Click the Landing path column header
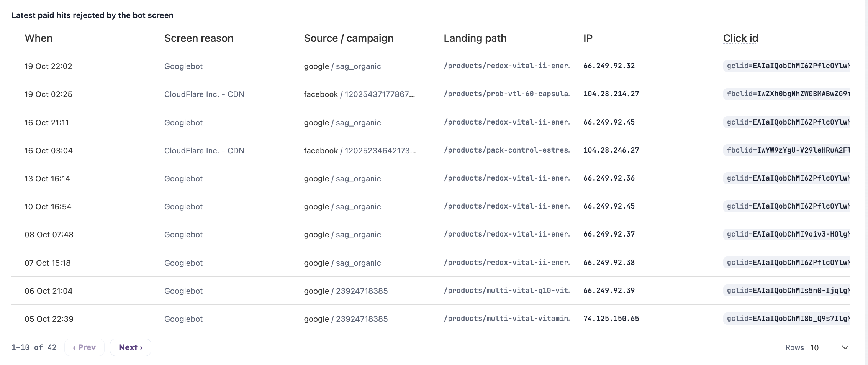 coord(475,38)
